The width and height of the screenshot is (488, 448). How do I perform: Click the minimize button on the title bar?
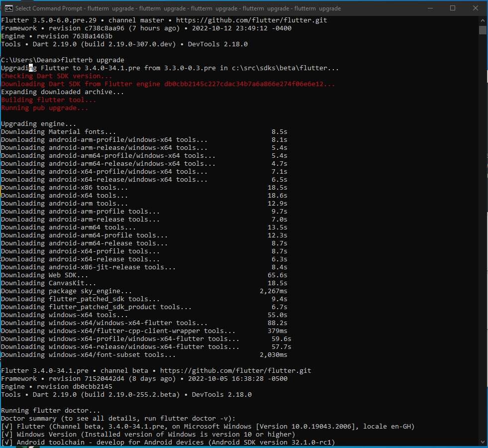click(430, 8)
